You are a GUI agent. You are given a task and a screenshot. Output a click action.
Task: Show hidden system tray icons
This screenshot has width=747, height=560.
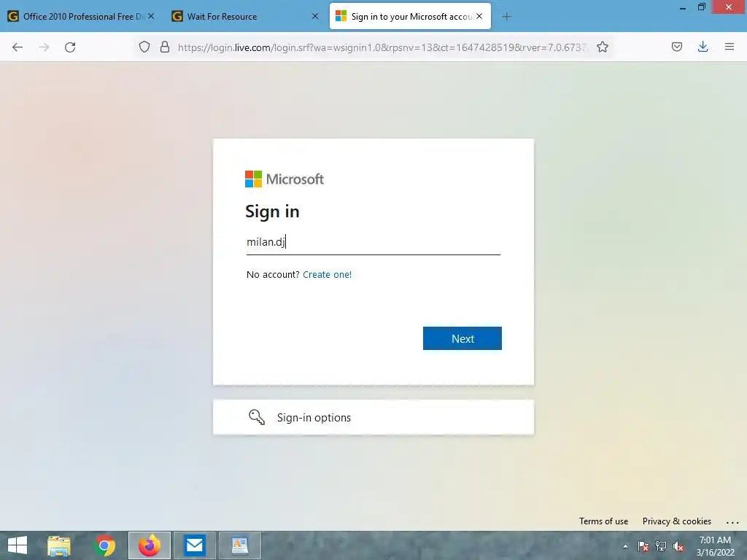pyautogui.click(x=625, y=546)
